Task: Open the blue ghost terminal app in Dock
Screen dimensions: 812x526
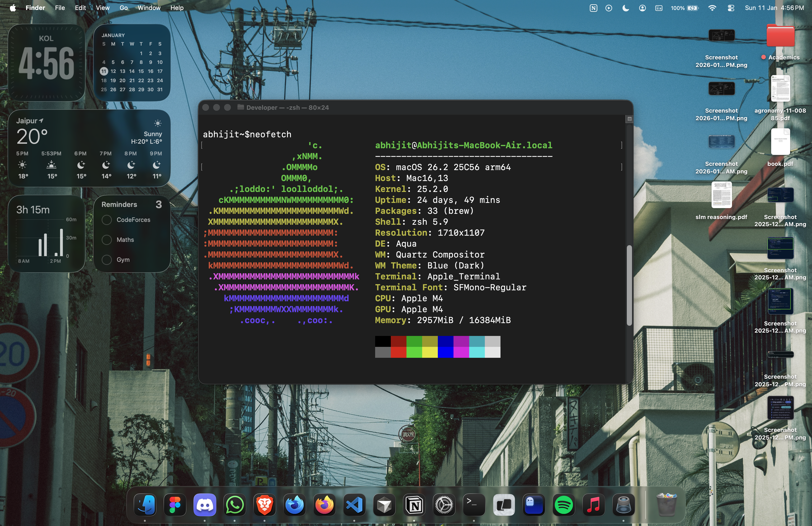Action: pyautogui.click(x=533, y=505)
